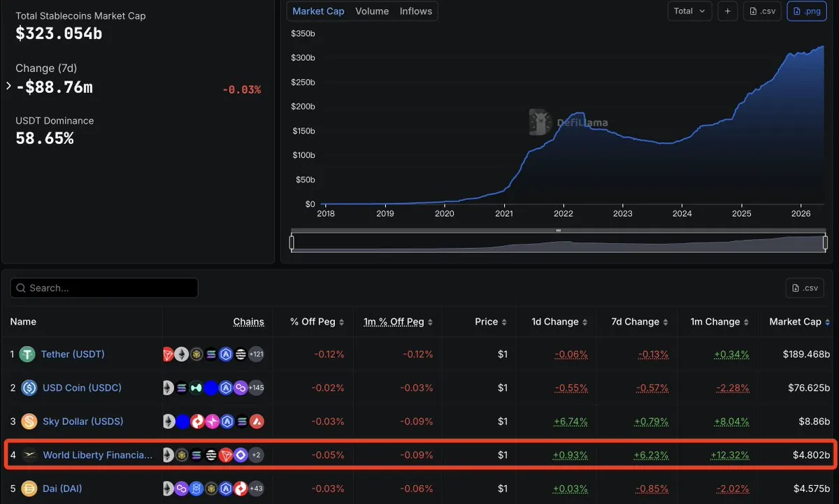Image resolution: width=839 pixels, height=504 pixels.
Task: Download table data with the lower .csv button
Action: [x=805, y=288]
